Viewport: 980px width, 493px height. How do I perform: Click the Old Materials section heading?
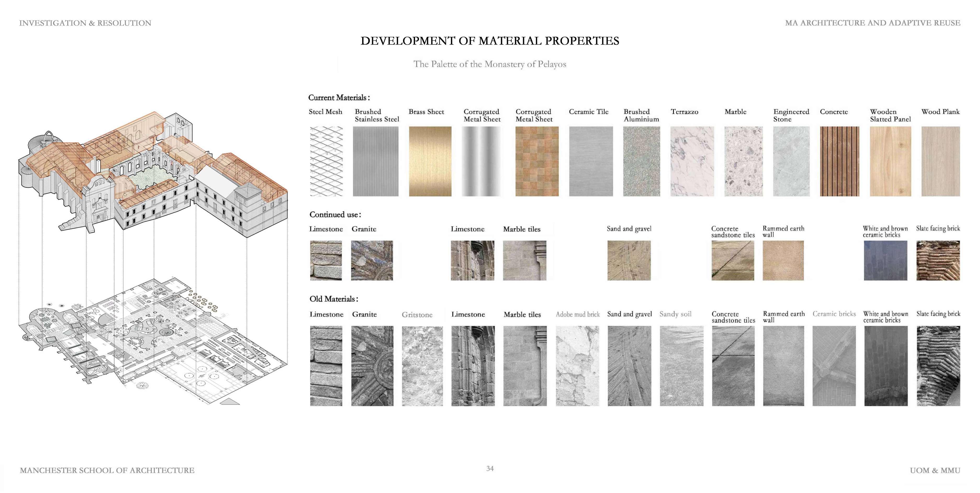point(334,299)
